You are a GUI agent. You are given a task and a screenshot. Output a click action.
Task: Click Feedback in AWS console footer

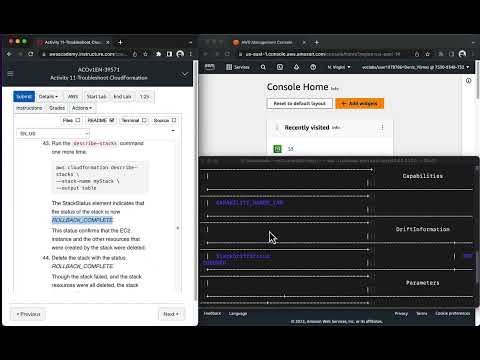pyautogui.click(x=212, y=313)
